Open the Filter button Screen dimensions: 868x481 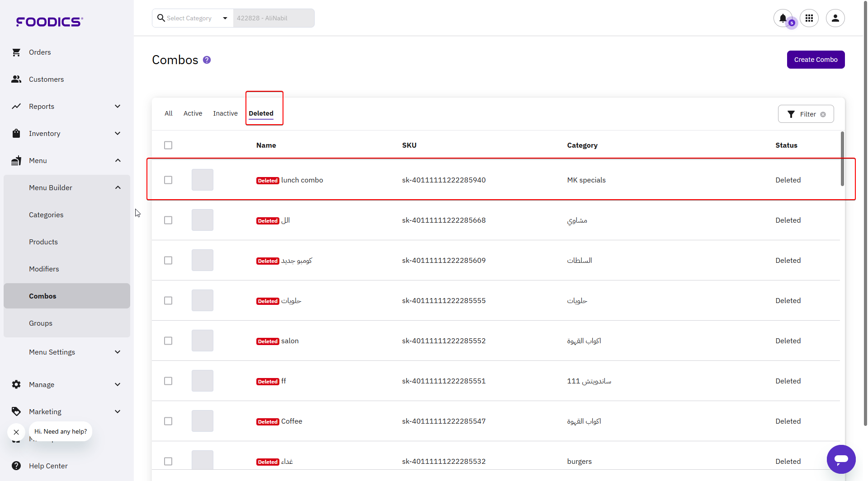click(806, 114)
